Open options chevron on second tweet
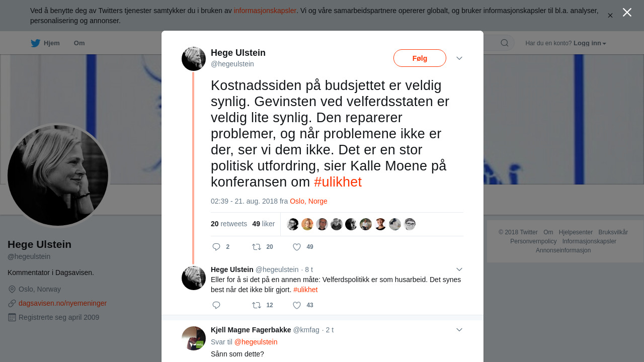The width and height of the screenshot is (644, 362). coord(459,269)
